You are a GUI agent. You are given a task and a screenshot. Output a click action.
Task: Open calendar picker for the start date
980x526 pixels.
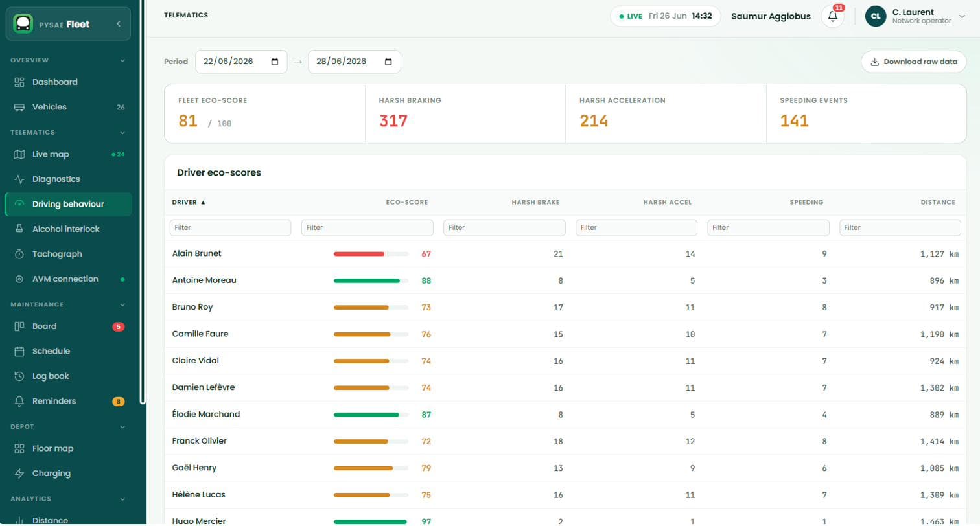pos(275,62)
